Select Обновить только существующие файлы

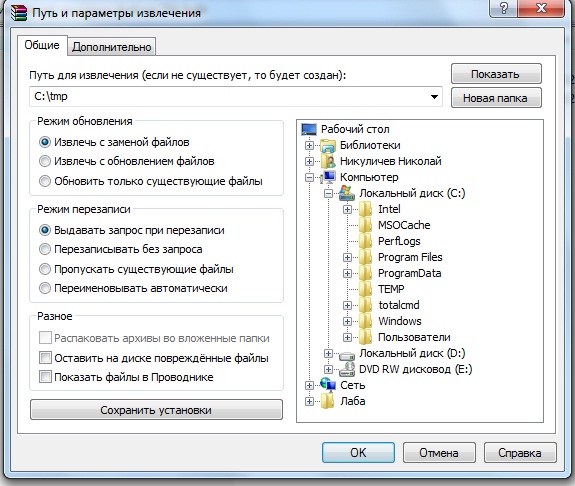(45, 181)
